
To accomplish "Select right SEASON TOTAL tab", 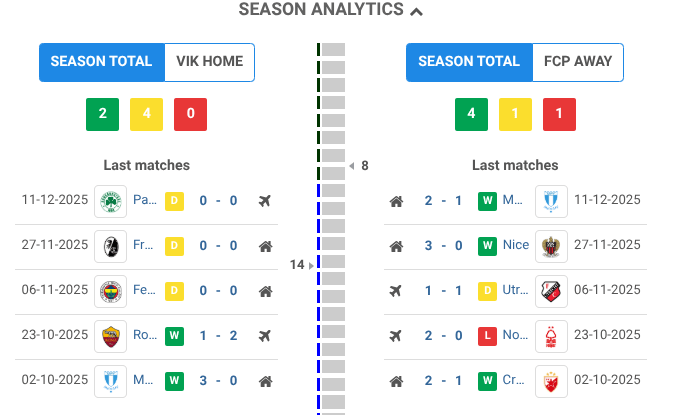I will click(469, 62).
